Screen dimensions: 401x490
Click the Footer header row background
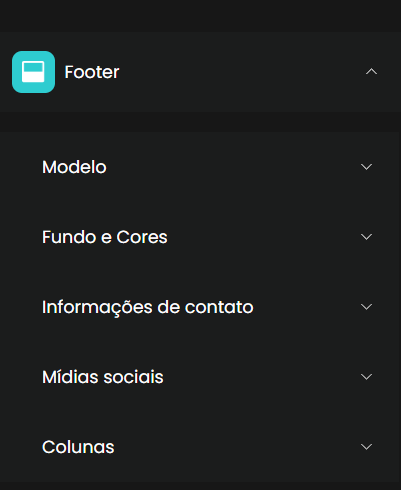coord(233,72)
